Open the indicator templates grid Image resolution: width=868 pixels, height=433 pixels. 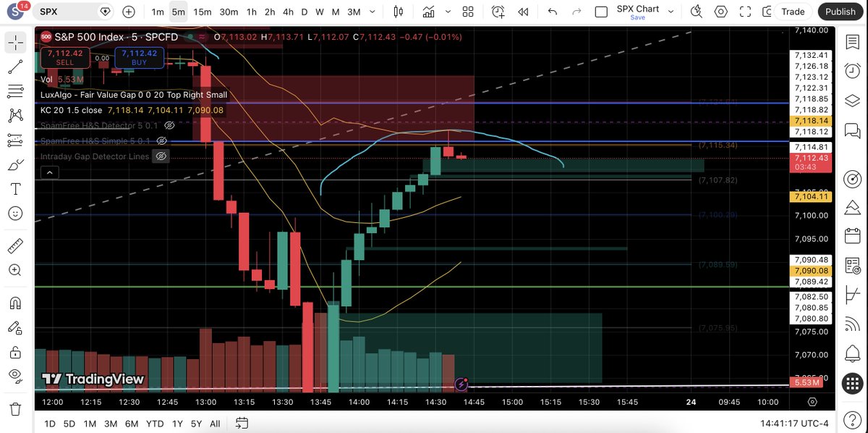coord(468,12)
